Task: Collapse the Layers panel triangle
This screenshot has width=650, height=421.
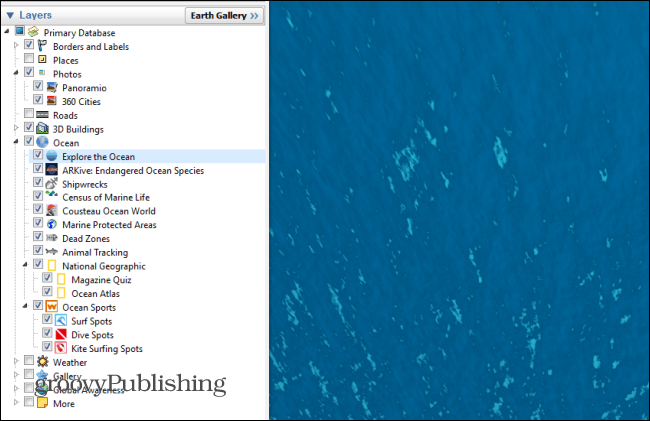Action: (x=10, y=15)
